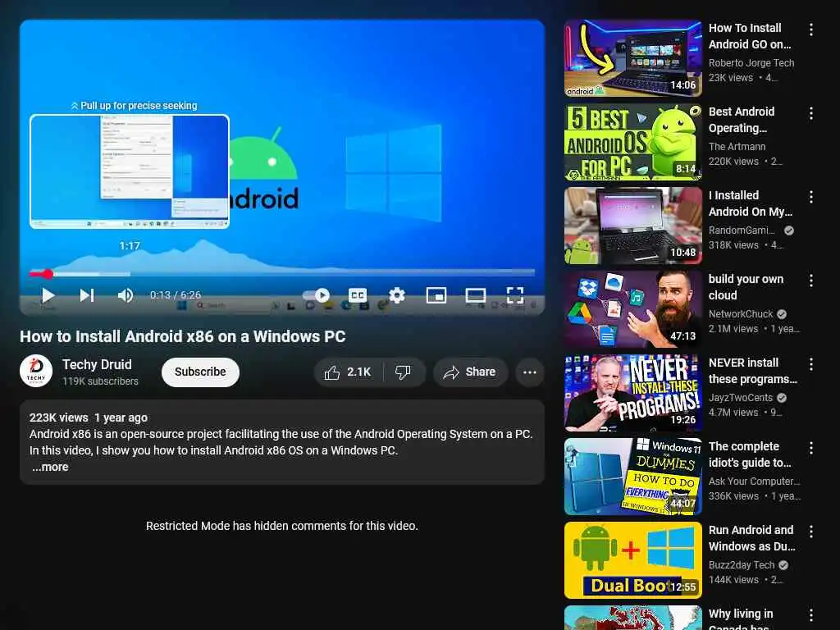This screenshot has width=840, height=630.
Task: Open the Techy Druid channel name link
Action: click(97, 364)
